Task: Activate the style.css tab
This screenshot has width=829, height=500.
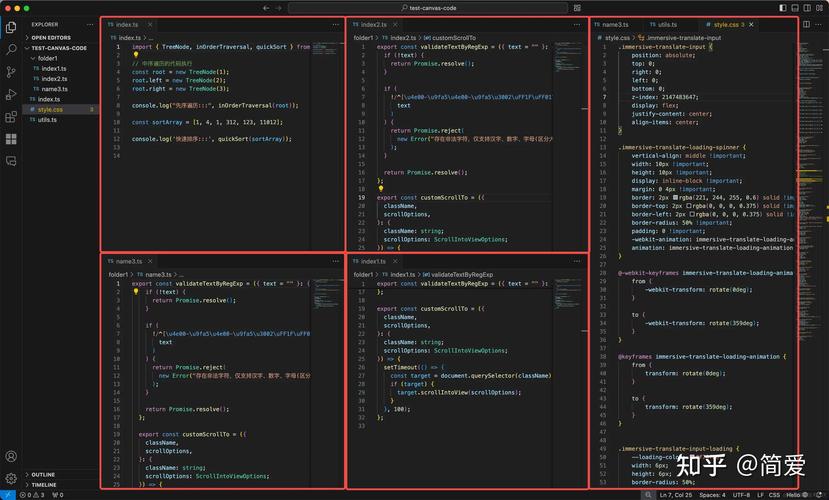Action: [729, 25]
